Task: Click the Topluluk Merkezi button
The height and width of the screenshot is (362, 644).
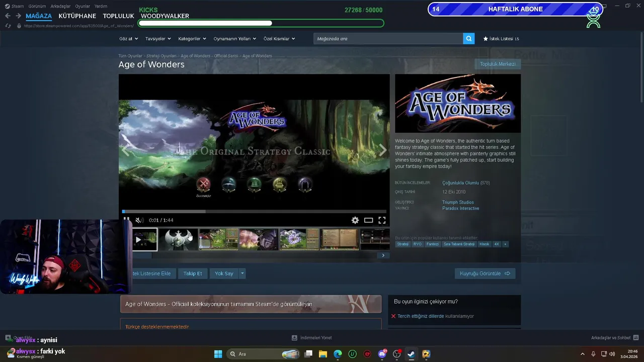Action: click(498, 64)
